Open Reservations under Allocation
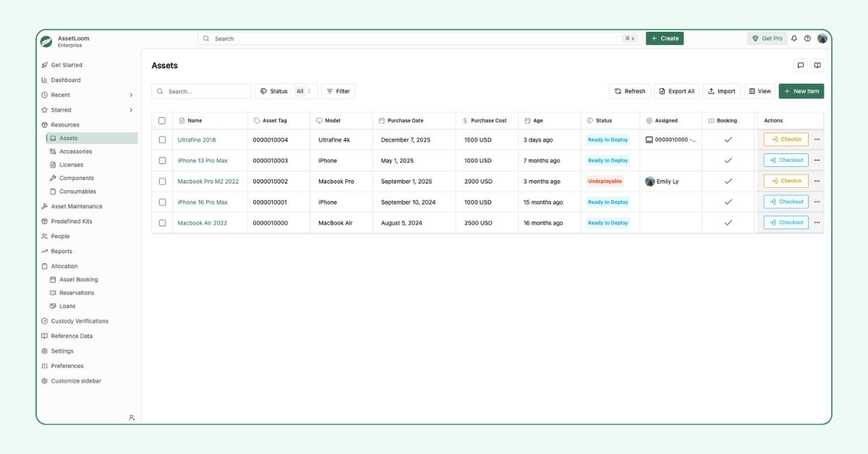This screenshot has width=868, height=454. 77,293
